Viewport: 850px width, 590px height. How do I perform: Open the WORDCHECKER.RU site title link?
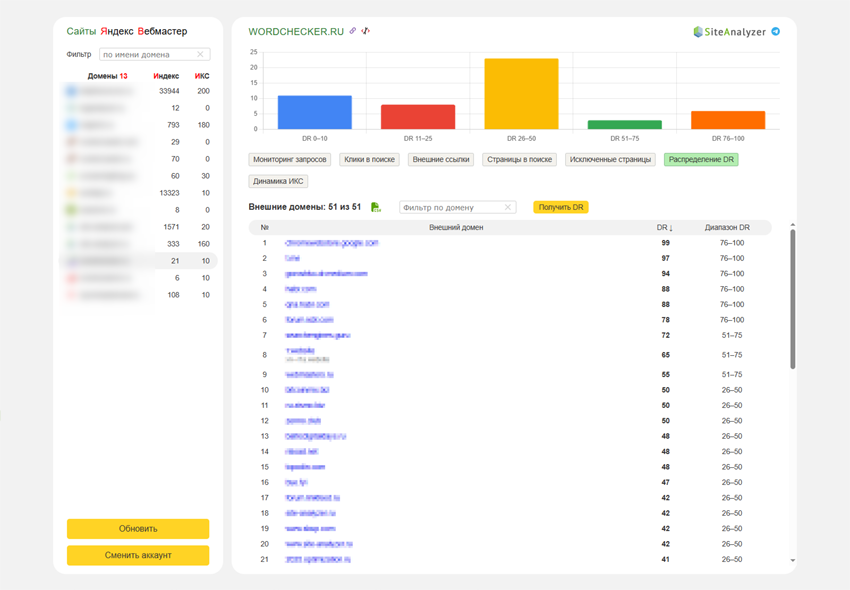pos(296,31)
